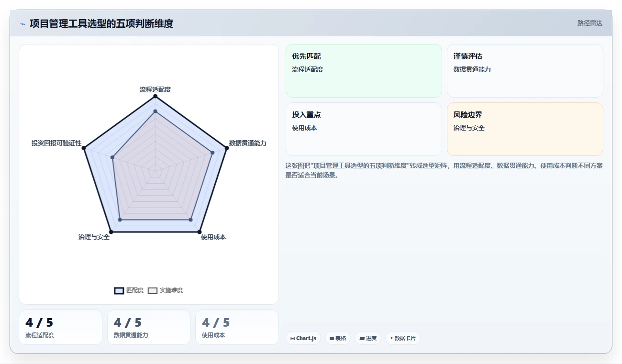Viewport: 622px width, 364px height.
Task: Click the description paragraph starting 这张图把
Action: click(444, 170)
